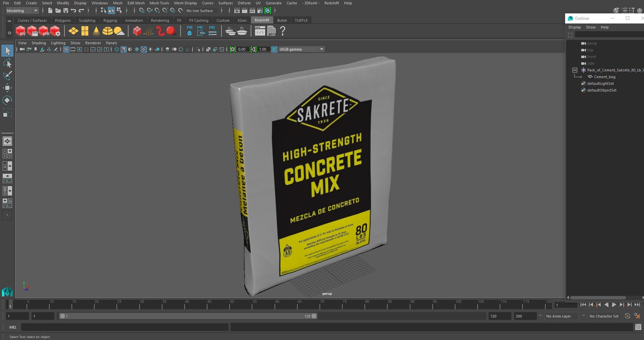Open the Redshift menu in menu bar
Image resolution: width=644 pixels, height=340 pixels.
tap(331, 3)
